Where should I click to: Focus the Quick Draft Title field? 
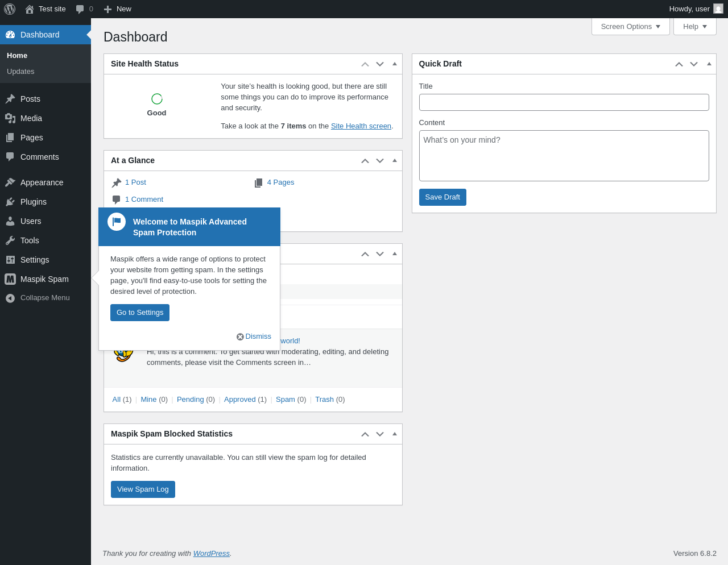pos(564,102)
